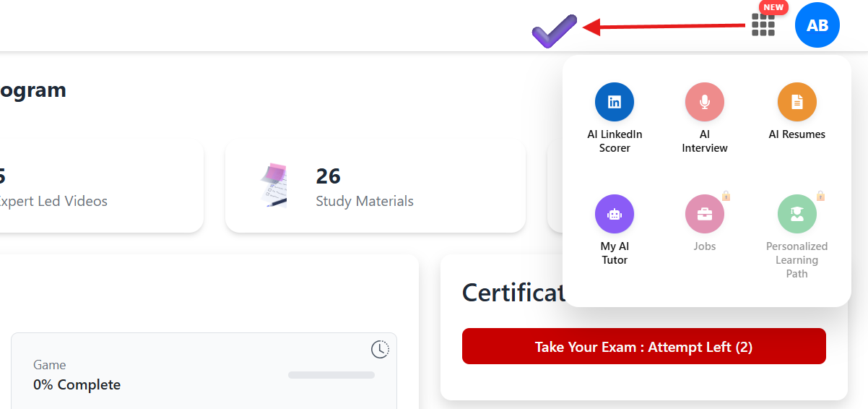Click the Game progress bar
The height and width of the screenshot is (409, 868).
pos(331,375)
